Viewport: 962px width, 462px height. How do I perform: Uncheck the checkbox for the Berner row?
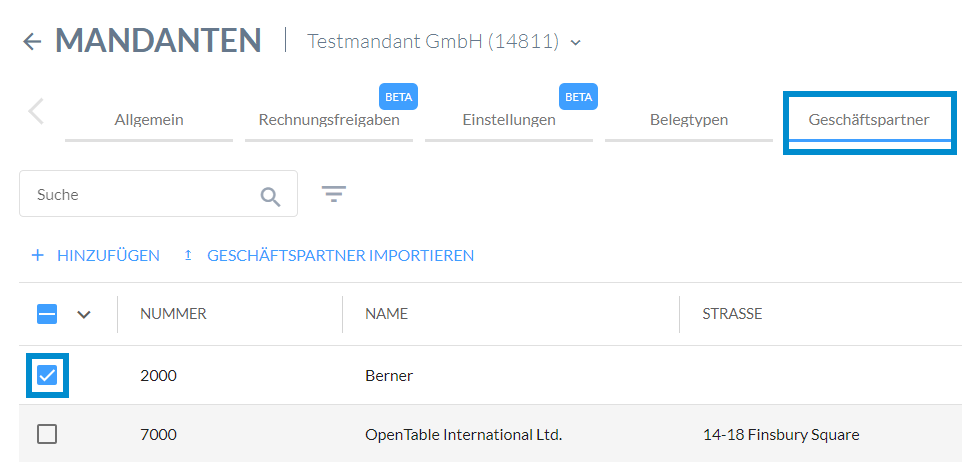click(47, 375)
